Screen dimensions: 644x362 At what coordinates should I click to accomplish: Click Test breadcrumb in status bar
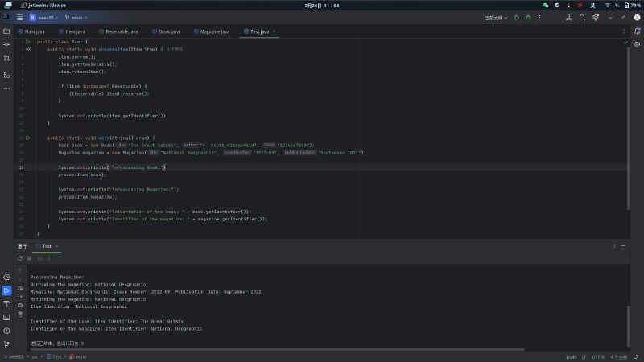tap(54, 356)
